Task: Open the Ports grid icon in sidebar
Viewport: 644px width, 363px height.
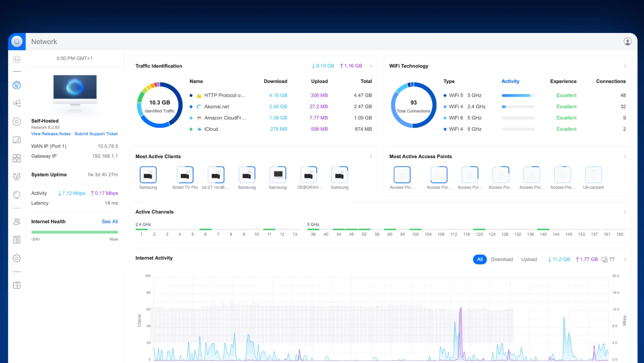Action: pyautogui.click(x=17, y=158)
